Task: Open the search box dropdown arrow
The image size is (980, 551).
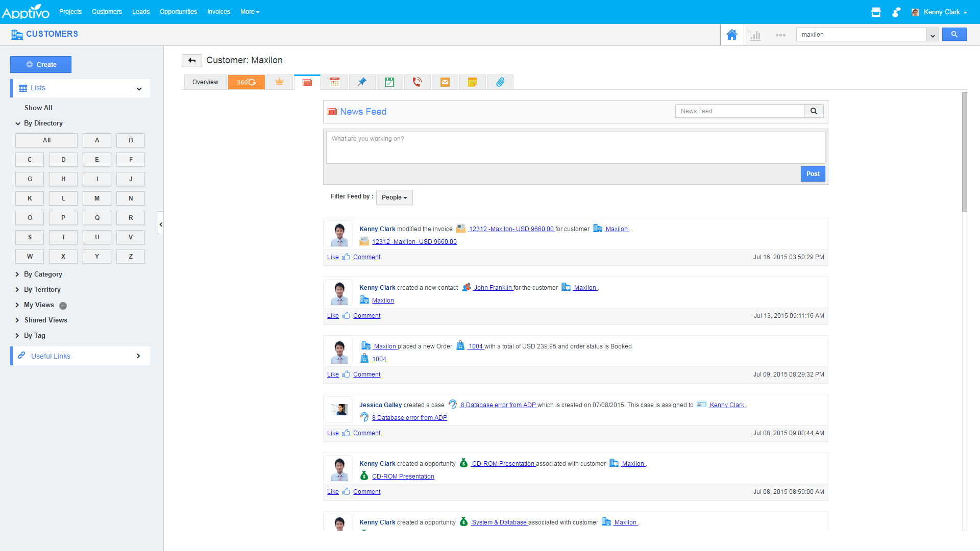Action: point(933,35)
